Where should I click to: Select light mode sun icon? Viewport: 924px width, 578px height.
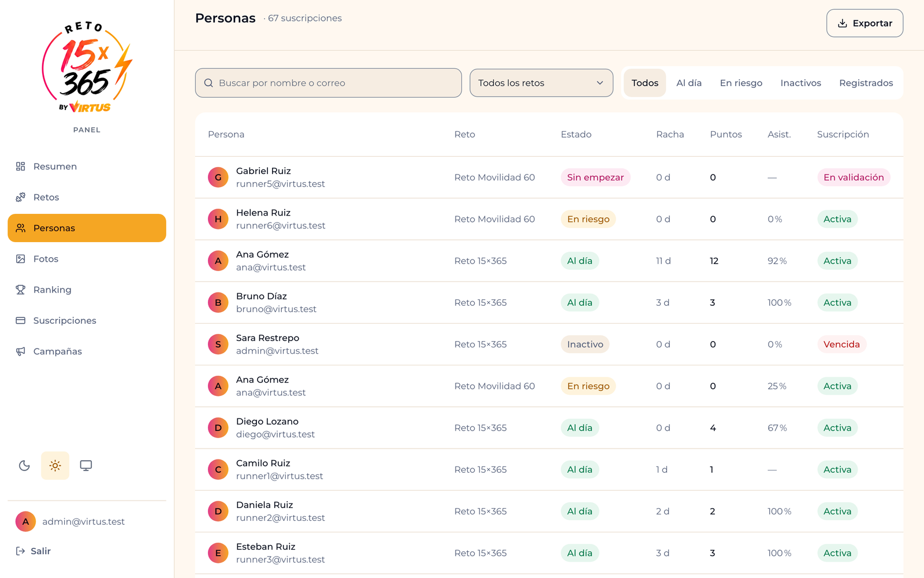pos(55,465)
